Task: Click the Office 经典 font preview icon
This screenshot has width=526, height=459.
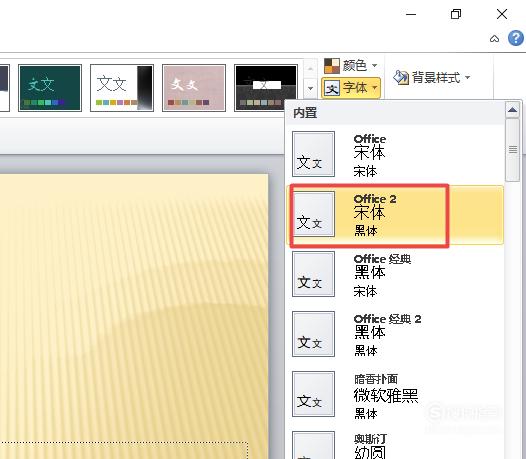Action: click(313, 274)
